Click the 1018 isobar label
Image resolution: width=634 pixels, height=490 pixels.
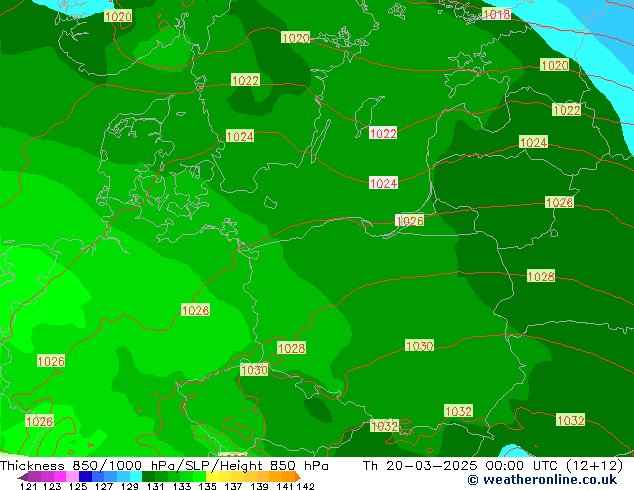pyautogui.click(x=497, y=14)
